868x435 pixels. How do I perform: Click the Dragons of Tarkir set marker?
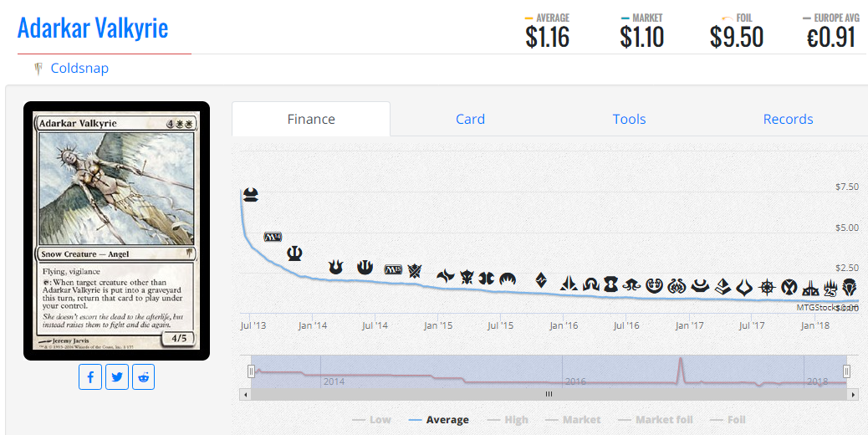pyautogui.click(x=467, y=277)
